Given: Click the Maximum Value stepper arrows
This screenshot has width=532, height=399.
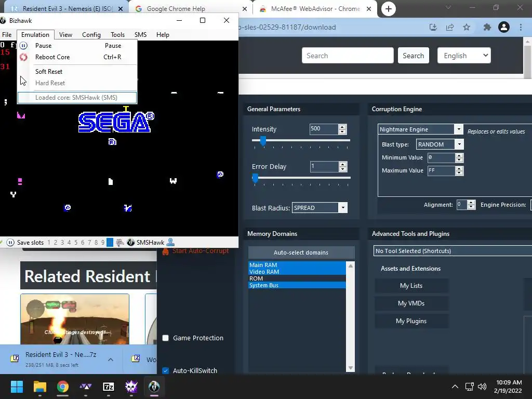Looking at the screenshot, I should [x=459, y=170].
